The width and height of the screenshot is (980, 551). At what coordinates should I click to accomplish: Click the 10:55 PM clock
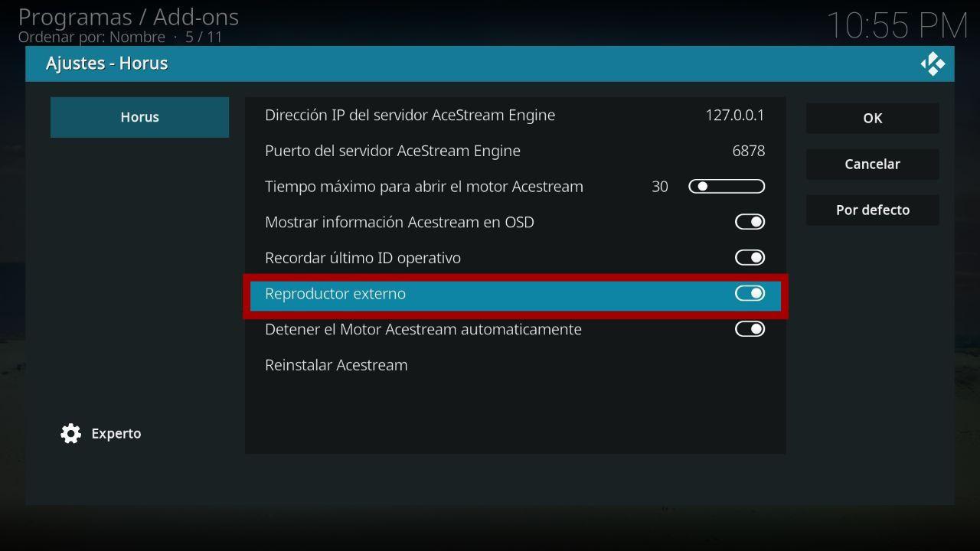[x=897, y=26]
